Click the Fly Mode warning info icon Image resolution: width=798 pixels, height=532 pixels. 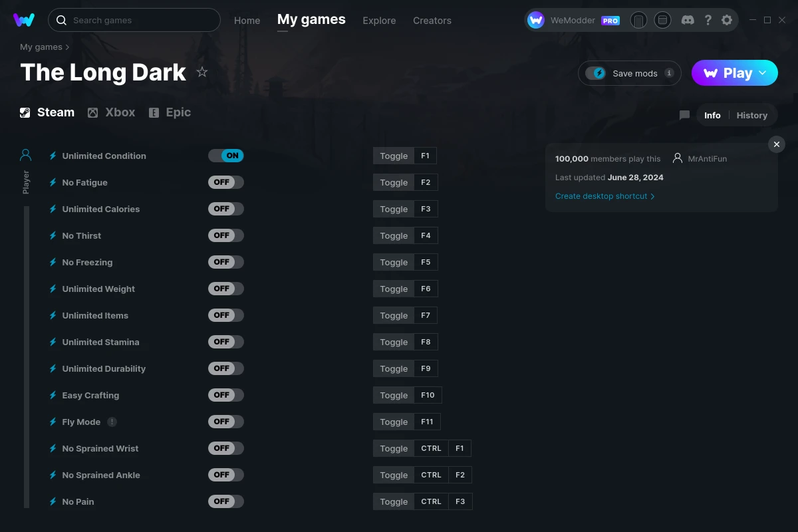pyautogui.click(x=112, y=422)
